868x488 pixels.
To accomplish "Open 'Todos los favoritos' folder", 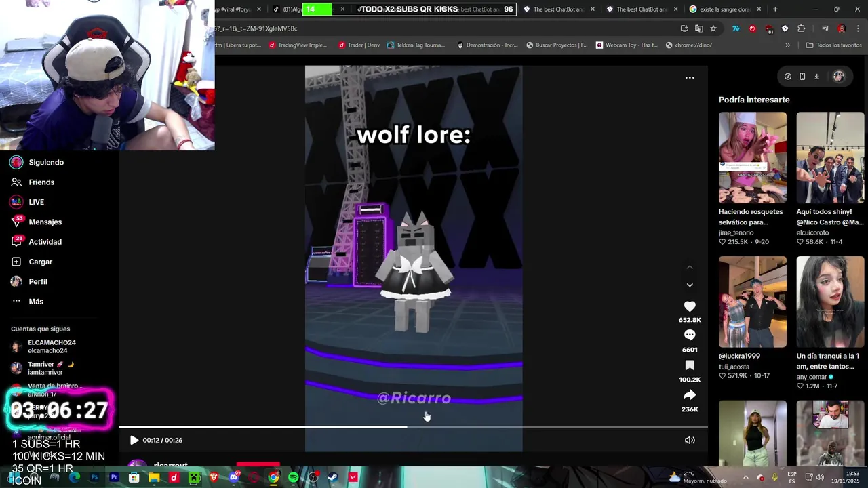I will [x=833, y=45].
